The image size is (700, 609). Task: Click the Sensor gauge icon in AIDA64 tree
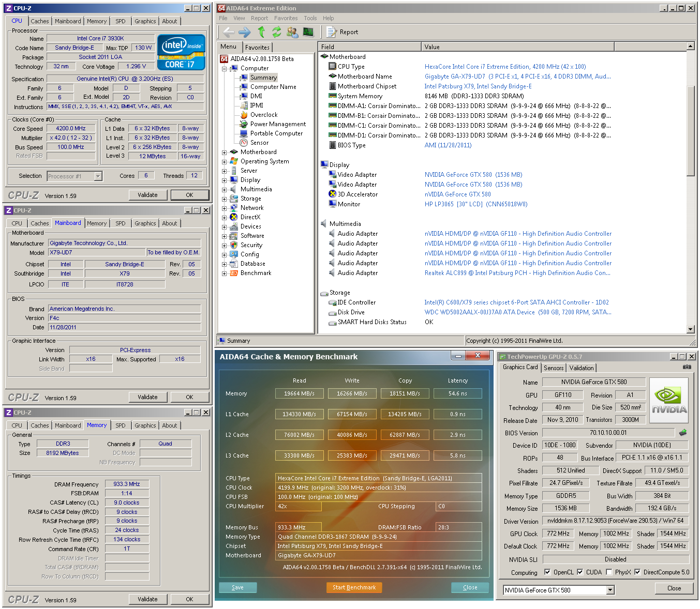[x=244, y=143]
